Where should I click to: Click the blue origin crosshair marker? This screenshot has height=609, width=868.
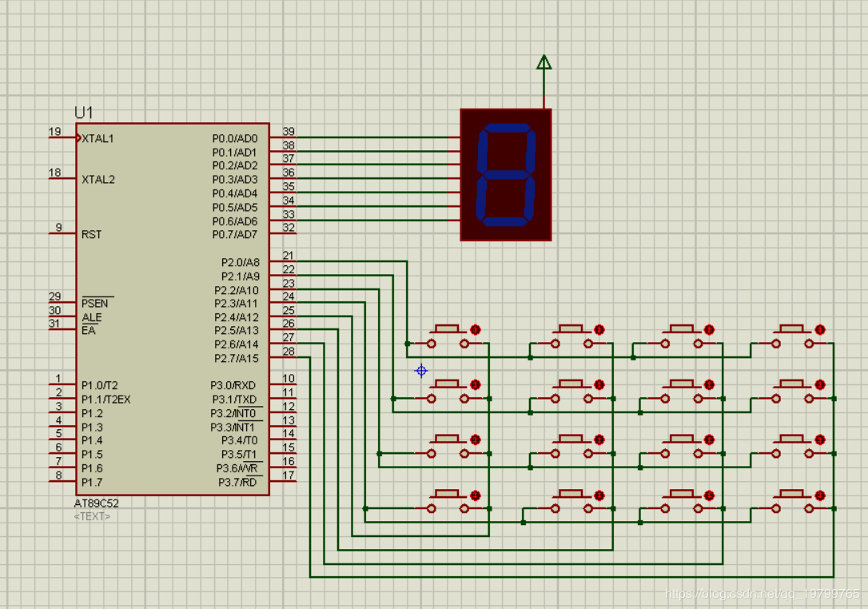coord(421,370)
